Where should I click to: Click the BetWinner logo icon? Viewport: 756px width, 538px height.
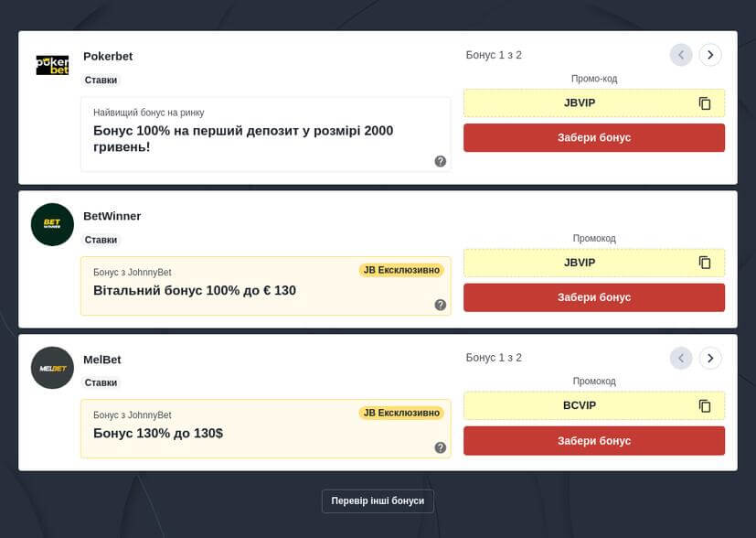click(52, 224)
